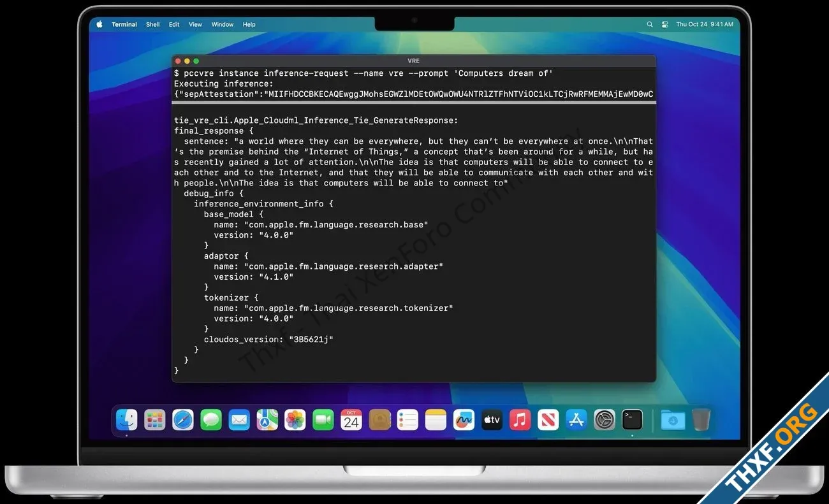Viewport: 829px width, 504px height.
Task: Open Spotlight search from the menu bar
Action: coord(649,24)
